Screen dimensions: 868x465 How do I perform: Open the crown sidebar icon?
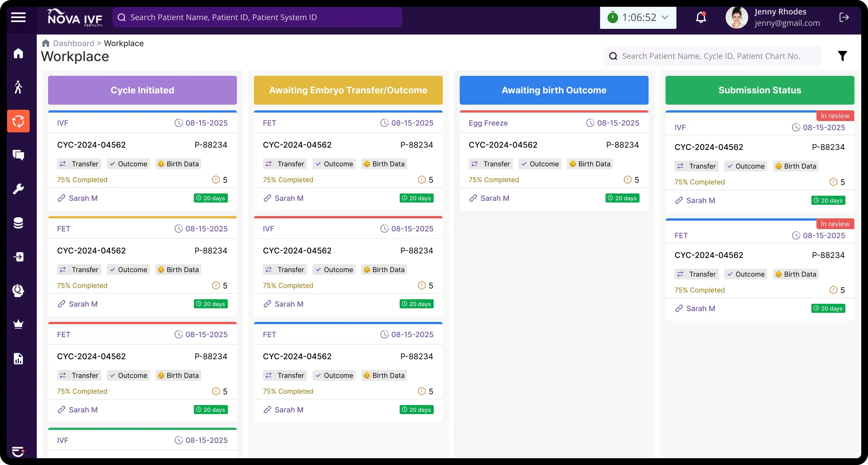[18, 324]
